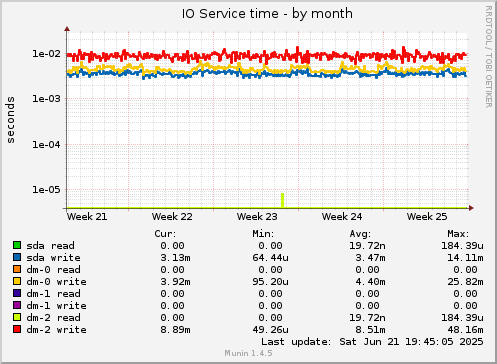Click the red arrowhead at x-axis end

(x=471, y=208)
